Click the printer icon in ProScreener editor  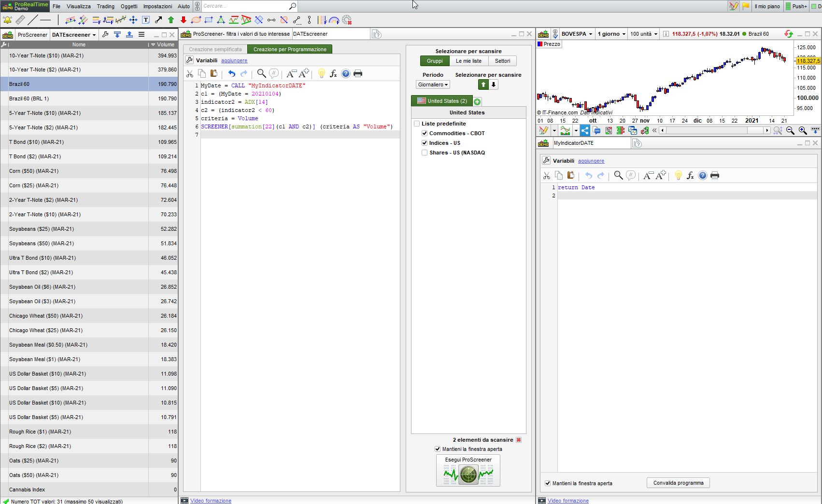pos(358,73)
